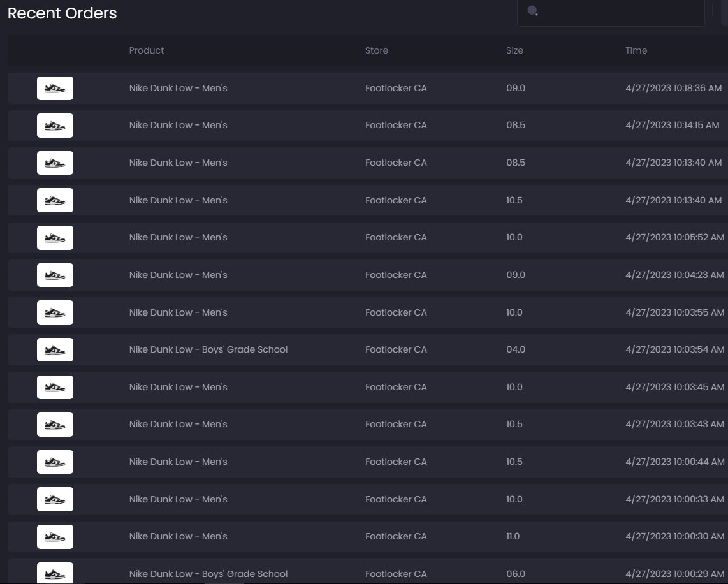Select Boys' Grade School product, size 04.0

(x=208, y=349)
